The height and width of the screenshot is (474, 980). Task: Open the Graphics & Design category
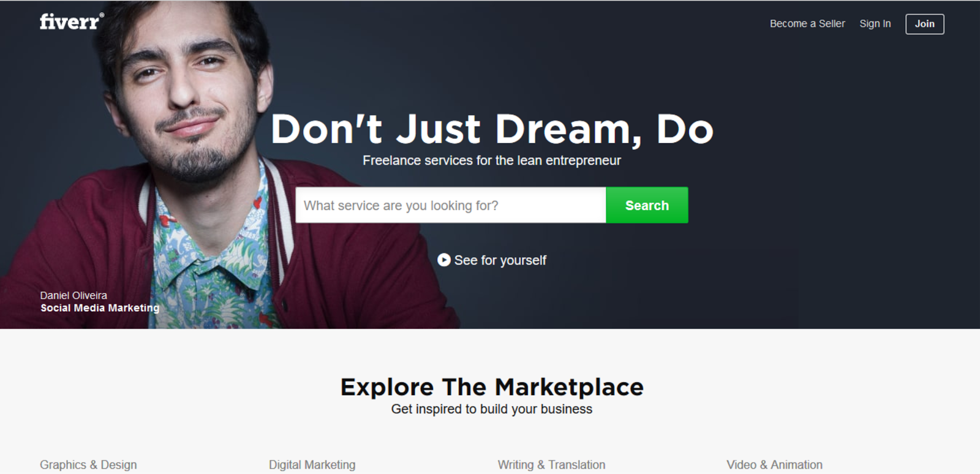[88, 465]
